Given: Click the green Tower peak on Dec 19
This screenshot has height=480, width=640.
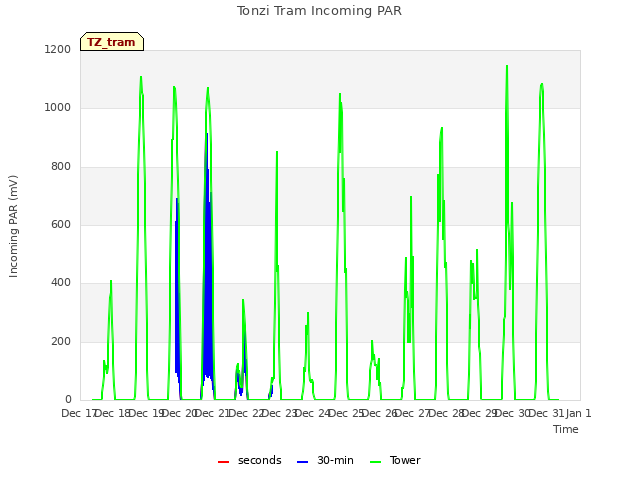Looking at the screenshot, I should click(141, 77).
